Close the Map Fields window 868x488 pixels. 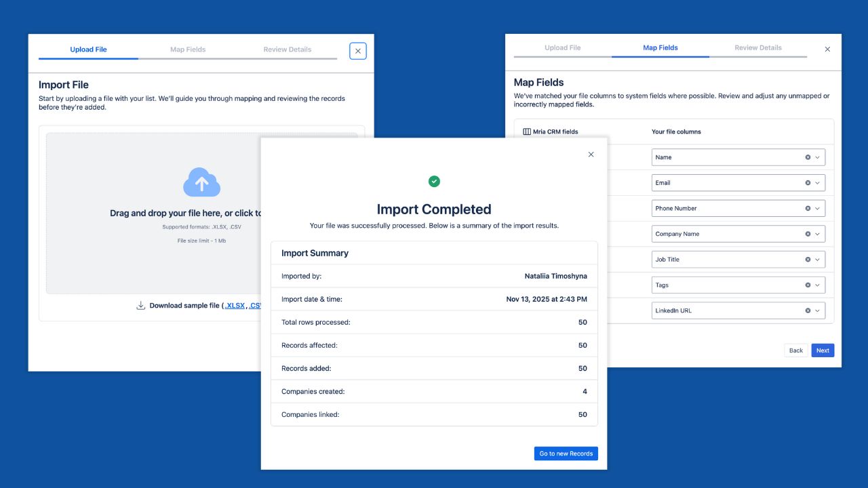[x=827, y=49]
